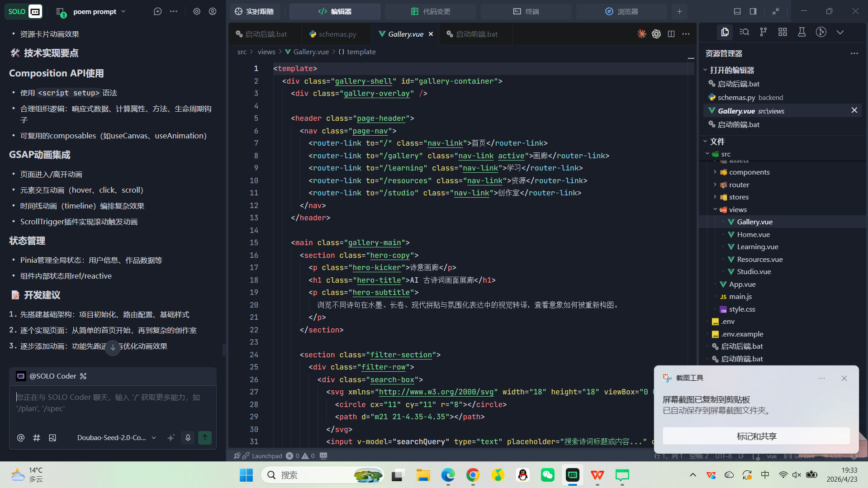Attach an image via picture icon
Screen dimensions: 868x488
52,437
